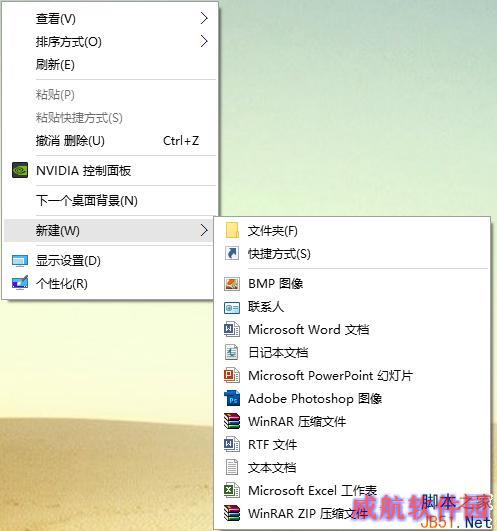Click the Ctrl+Z shortcut label
Image resolution: width=497 pixels, height=531 pixels.
coord(181,141)
